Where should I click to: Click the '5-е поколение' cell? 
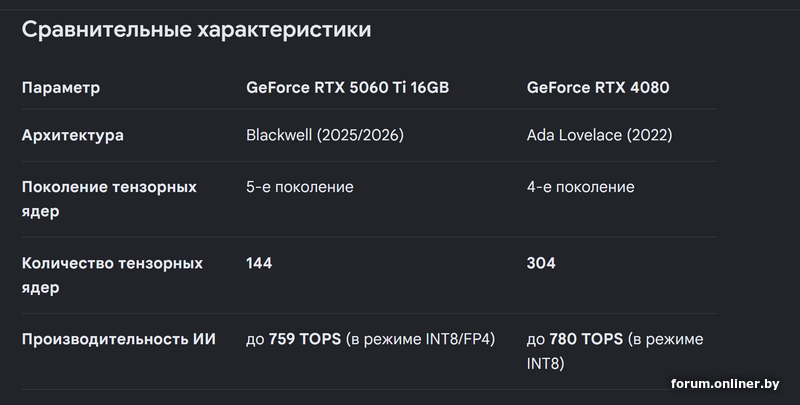[299, 187]
